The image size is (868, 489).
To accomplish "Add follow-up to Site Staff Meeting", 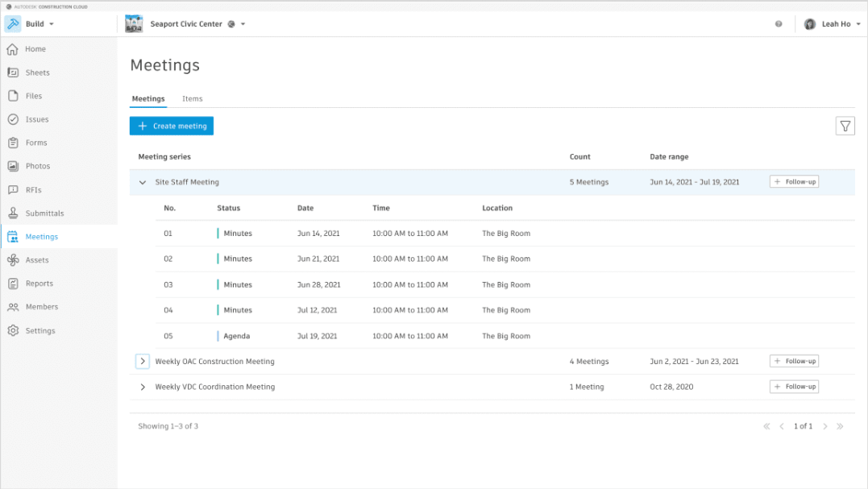I will pos(794,182).
